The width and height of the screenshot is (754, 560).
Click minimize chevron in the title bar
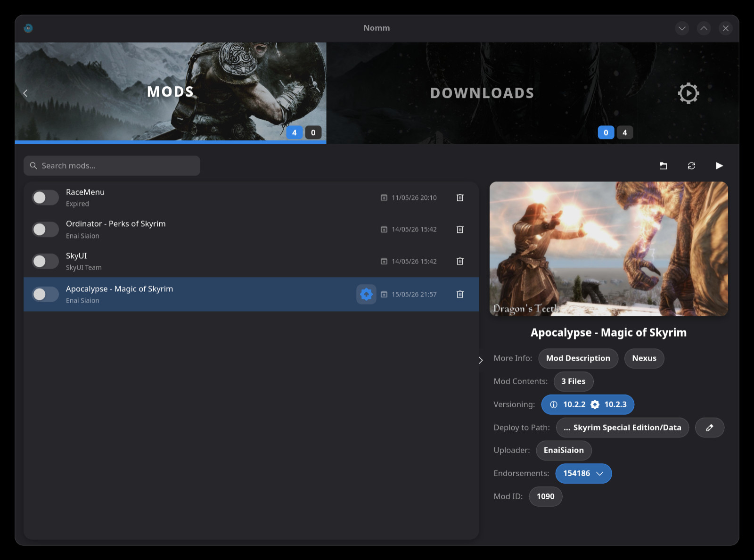[682, 28]
